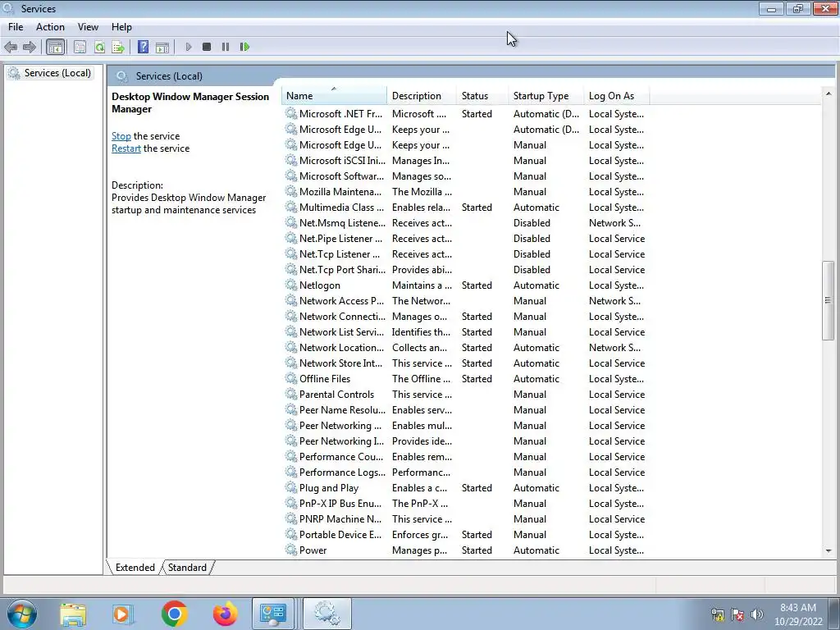Click the toolbar Back arrow
This screenshot has width=840, height=630.
click(11, 47)
